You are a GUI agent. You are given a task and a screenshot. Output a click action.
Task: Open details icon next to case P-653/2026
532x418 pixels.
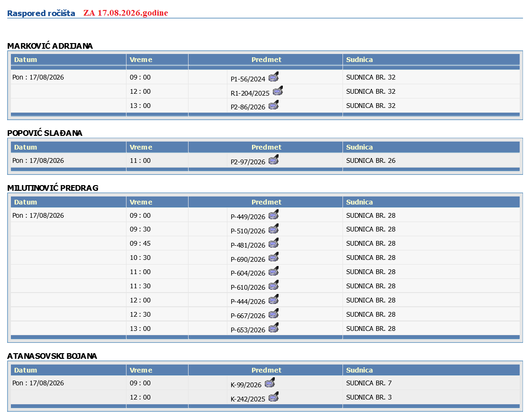(273, 328)
